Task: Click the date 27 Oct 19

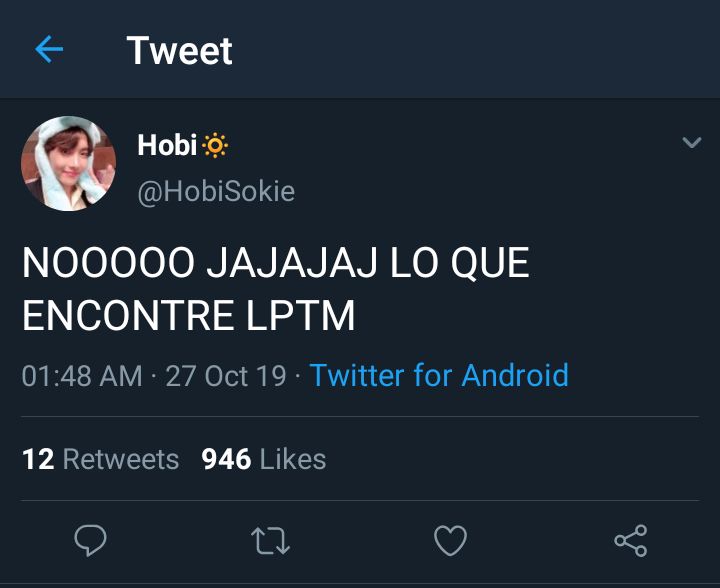Action: (x=226, y=376)
